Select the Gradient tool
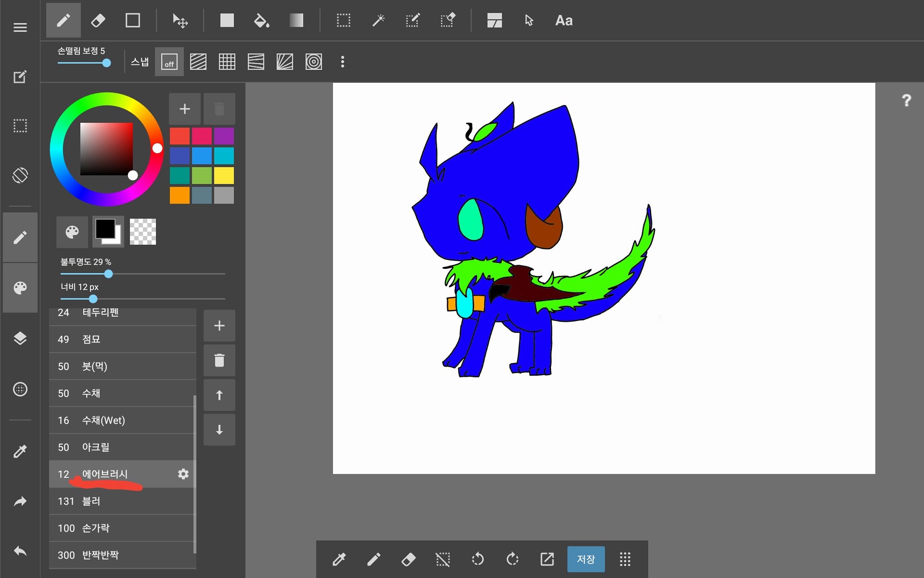This screenshot has width=924, height=578. (x=296, y=21)
